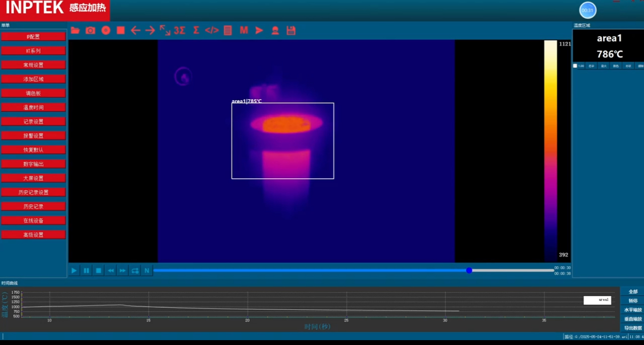Image resolution: width=644 pixels, height=345 pixels.
Task: Click the sigma Σ statistics icon
Action: point(196,30)
